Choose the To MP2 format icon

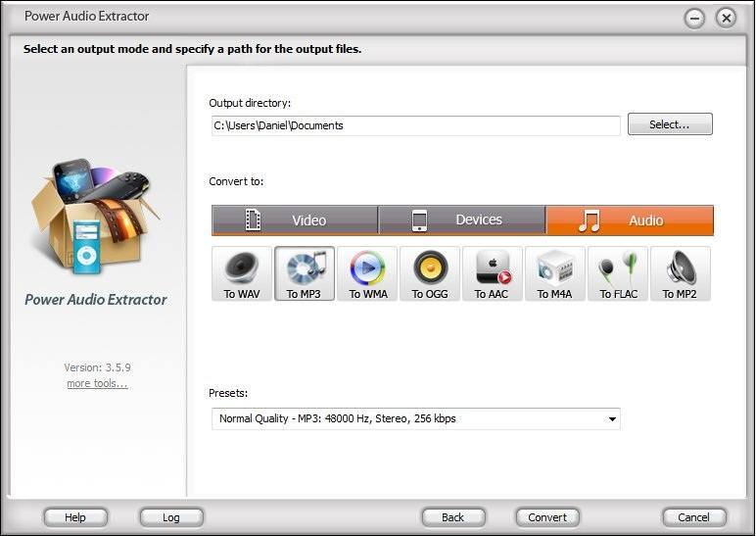click(681, 273)
